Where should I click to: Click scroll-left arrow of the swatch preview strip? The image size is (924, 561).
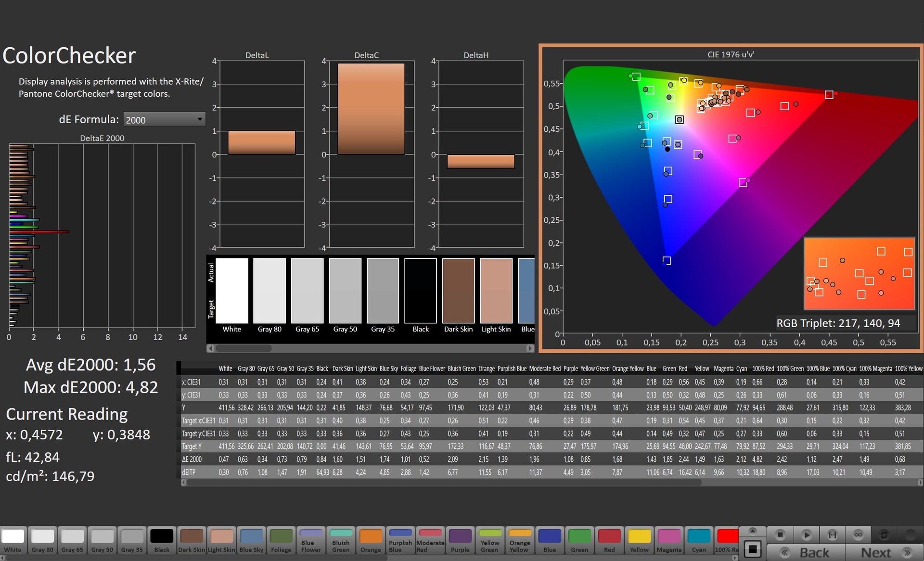coord(211,348)
